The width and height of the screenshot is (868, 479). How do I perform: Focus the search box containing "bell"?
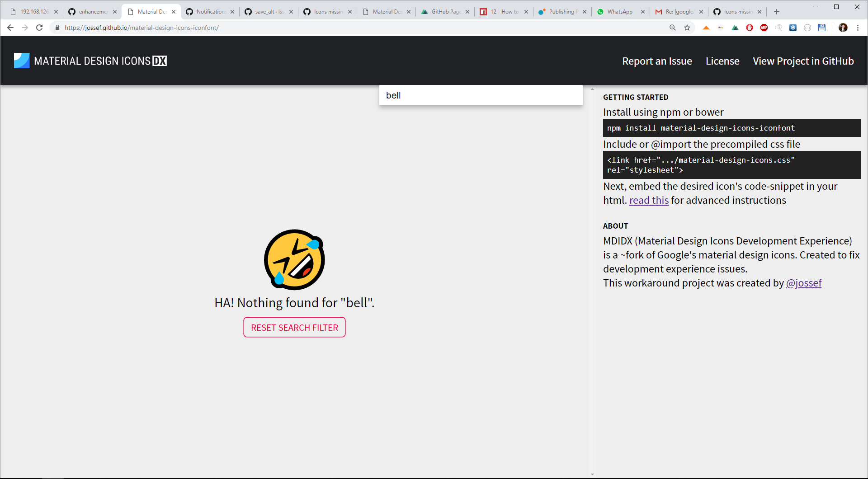click(481, 95)
